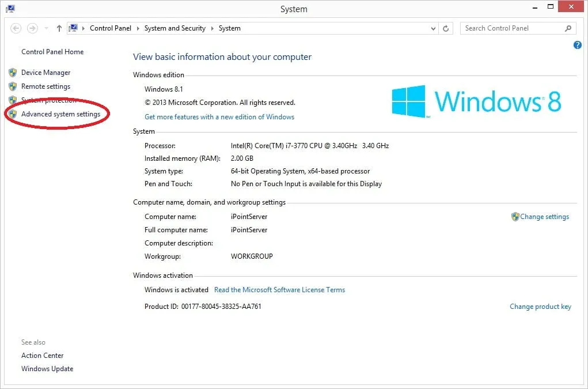
Task: Read the Microsoft Software License Terms
Action: click(x=279, y=290)
